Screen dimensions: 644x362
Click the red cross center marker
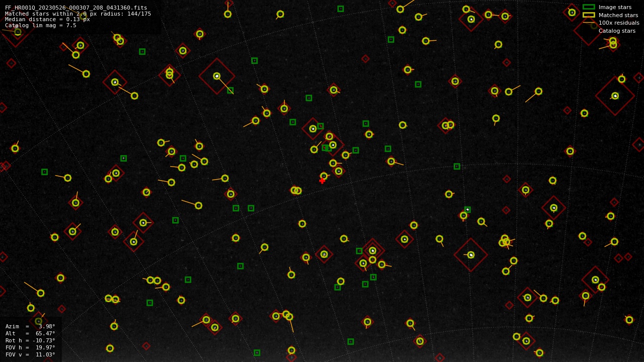pyautogui.click(x=322, y=181)
